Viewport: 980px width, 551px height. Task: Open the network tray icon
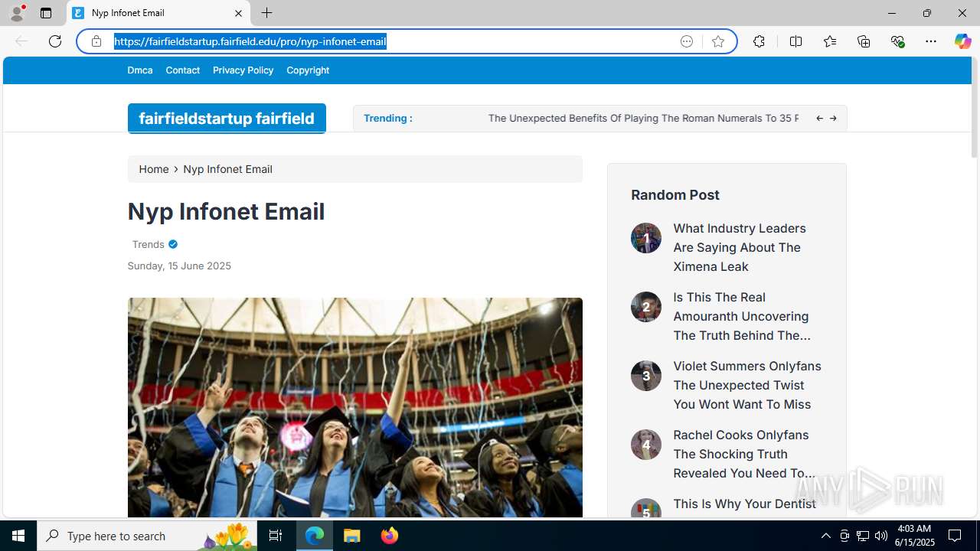click(862, 536)
